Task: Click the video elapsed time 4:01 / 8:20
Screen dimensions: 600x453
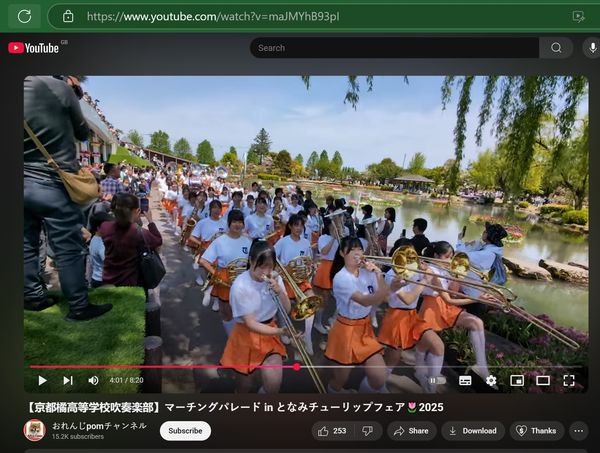Action: pyautogui.click(x=126, y=380)
